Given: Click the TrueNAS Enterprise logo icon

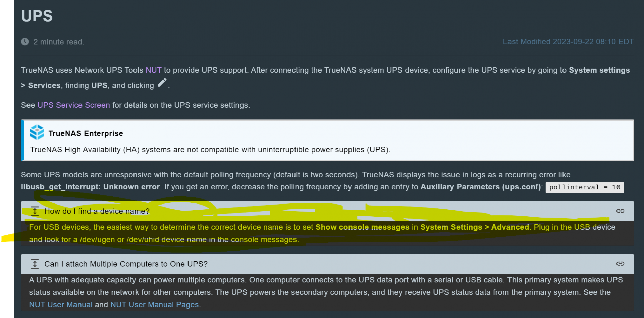Looking at the screenshot, I should tap(37, 132).
